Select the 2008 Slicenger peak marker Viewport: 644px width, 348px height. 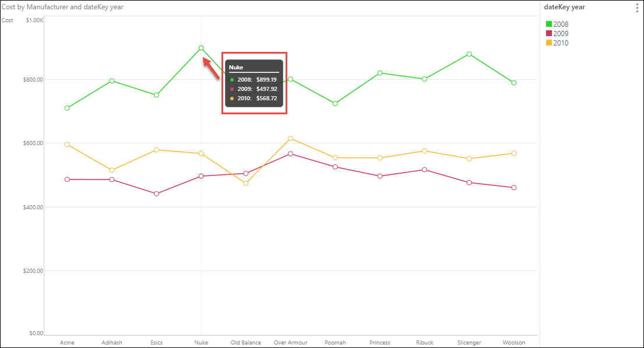[469, 54]
